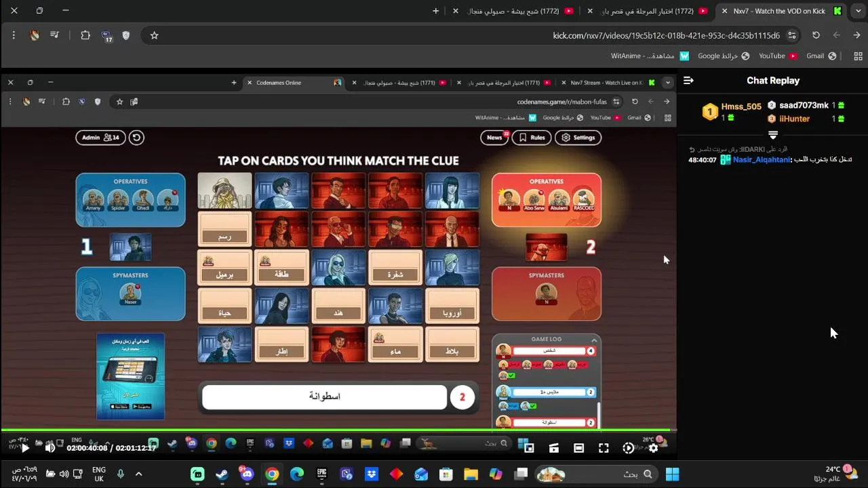Viewport: 868px width, 488px height.
Task: Show hidden system tray icons
Action: [x=138, y=474]
